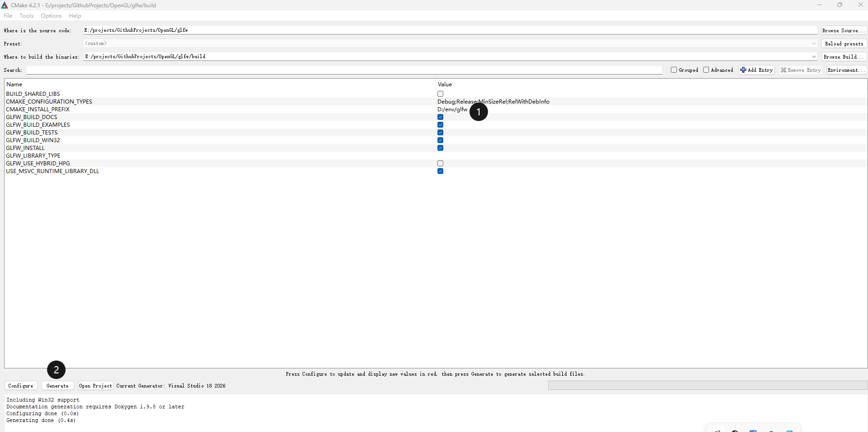Click Reload presets

(x=844, y=44)
